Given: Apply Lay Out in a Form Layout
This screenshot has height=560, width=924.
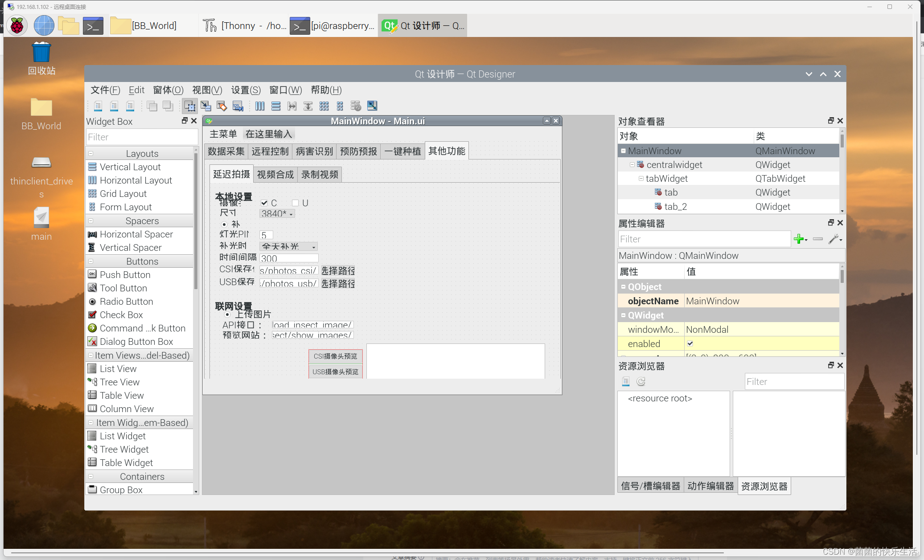Looking at the screenshot, I should 340,106.
